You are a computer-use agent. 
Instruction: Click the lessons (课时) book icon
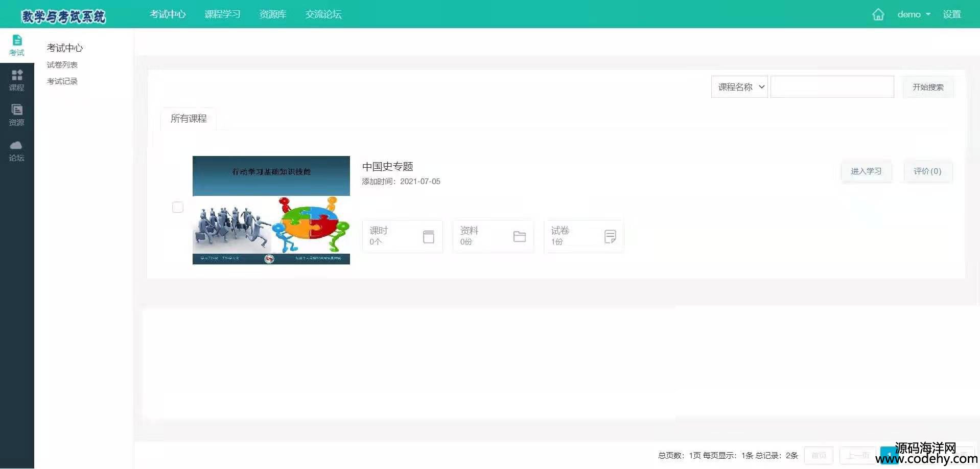(428, 236)
